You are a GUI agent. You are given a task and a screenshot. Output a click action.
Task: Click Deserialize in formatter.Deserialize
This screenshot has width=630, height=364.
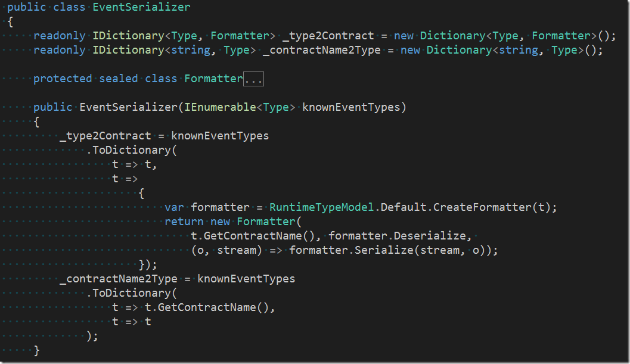[x=430, y=236]
